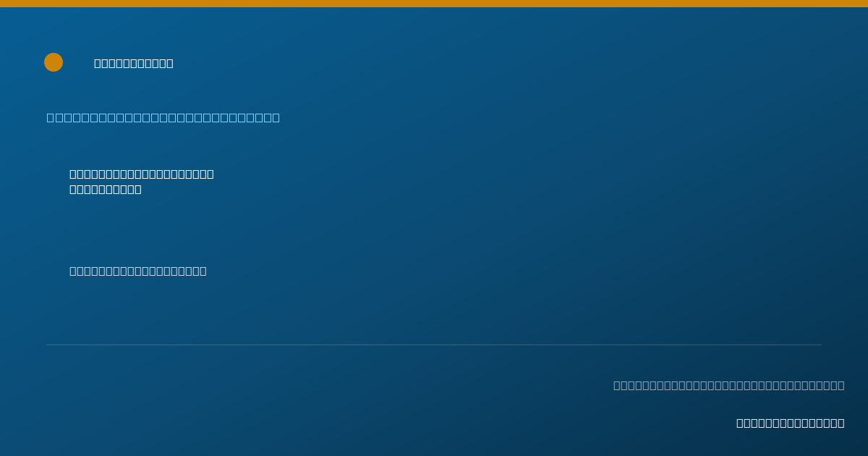Click the first line of white paragraph
868x456 pixels.
pos(142,174)
